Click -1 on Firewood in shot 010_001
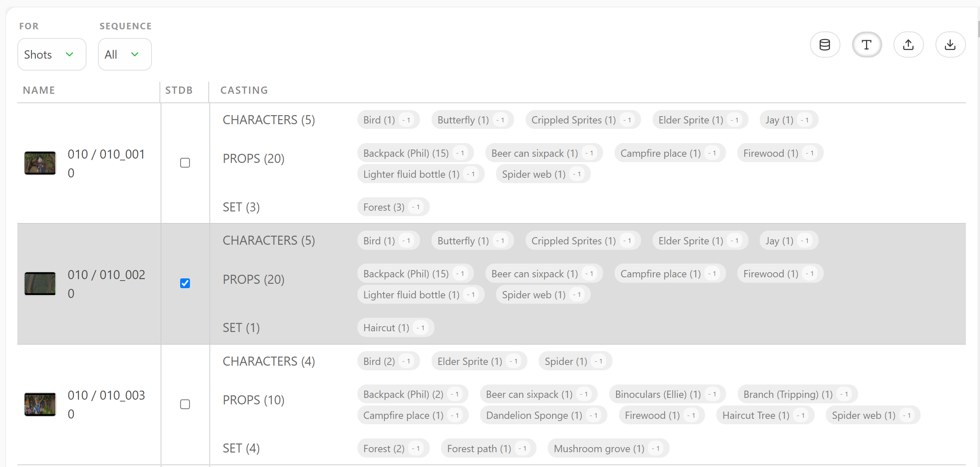 810,153
